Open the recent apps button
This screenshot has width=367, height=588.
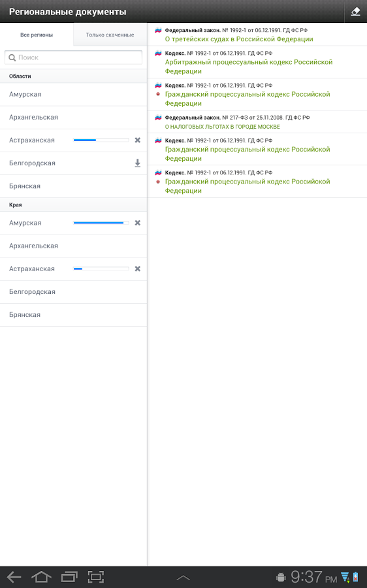point(69,577)
